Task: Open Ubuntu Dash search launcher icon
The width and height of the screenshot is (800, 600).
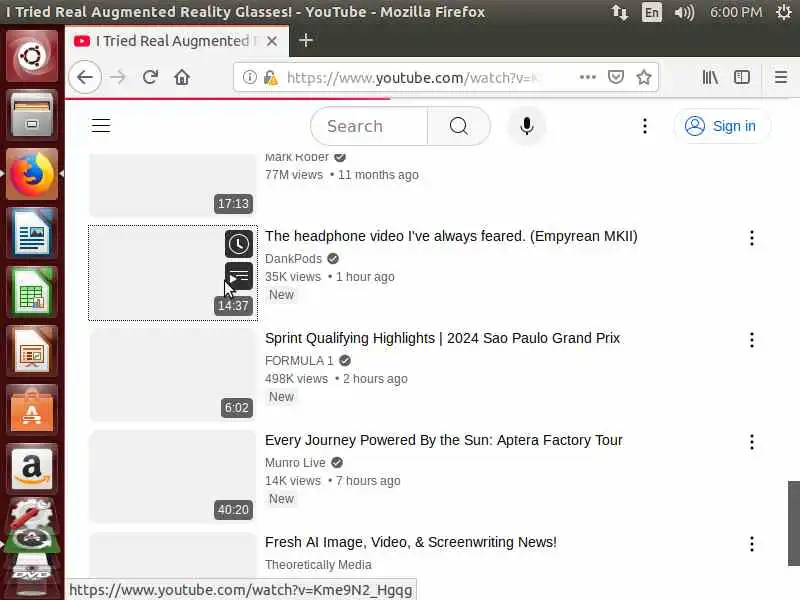Action: 32,56
